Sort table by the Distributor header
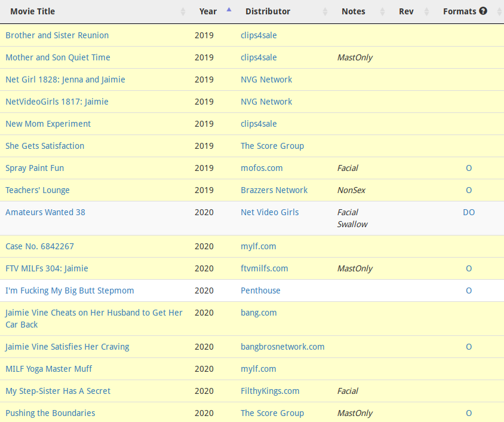Image resolution: width=504 pixels, height=422 pixels. click(x=268, y=11)
